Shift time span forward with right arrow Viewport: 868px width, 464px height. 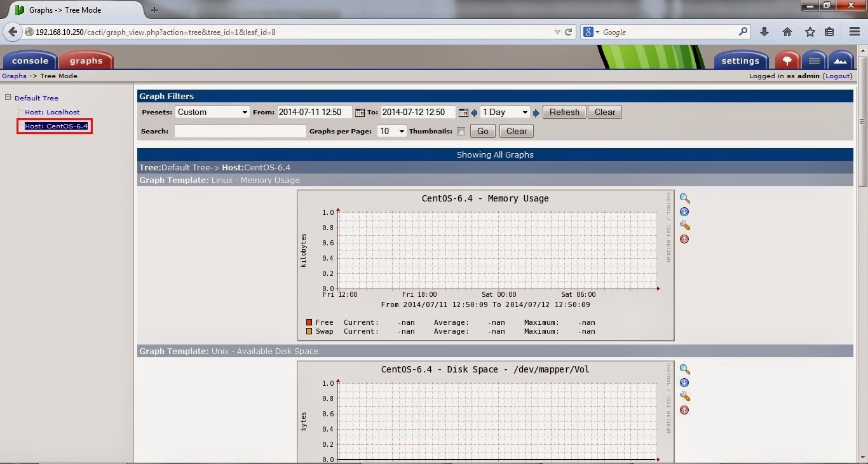point(536,113)
